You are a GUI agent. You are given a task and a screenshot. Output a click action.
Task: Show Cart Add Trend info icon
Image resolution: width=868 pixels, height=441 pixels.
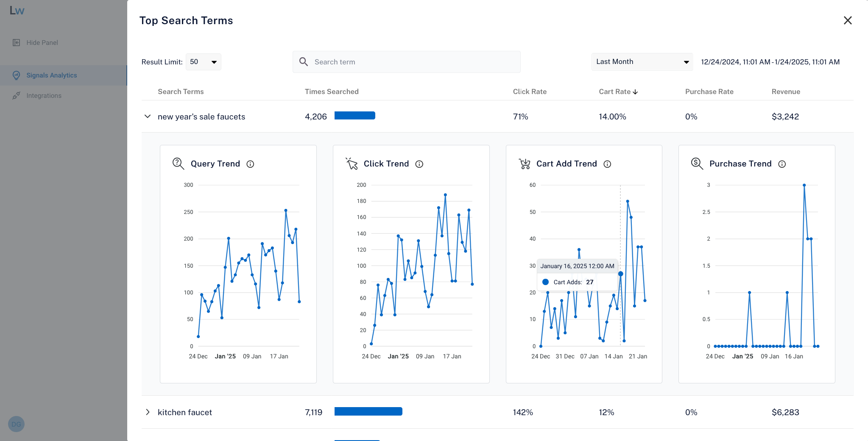tap(607, 164)
